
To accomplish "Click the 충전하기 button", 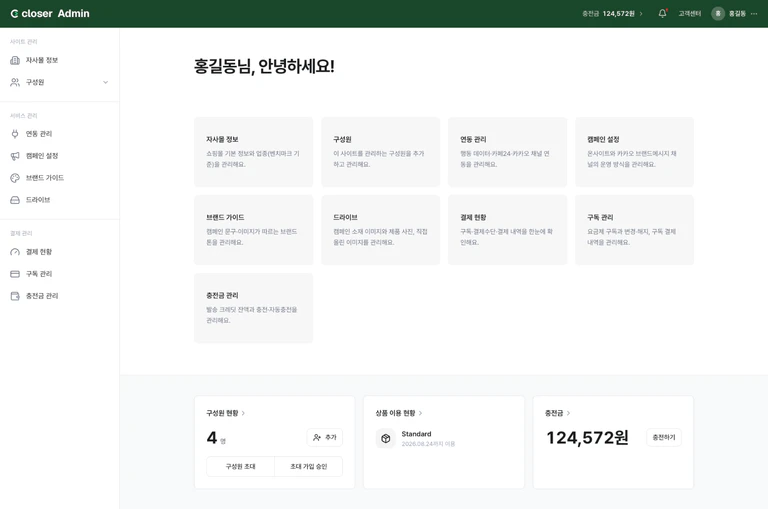I will click(664, 437).
